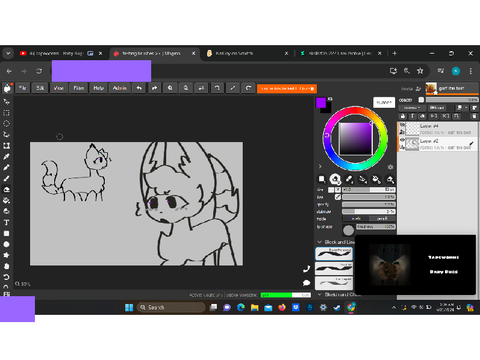This screenshot has width=480, height=360.
Task: Open Windows Start menu
Action: pyautogui.click(x=129, y=307)
